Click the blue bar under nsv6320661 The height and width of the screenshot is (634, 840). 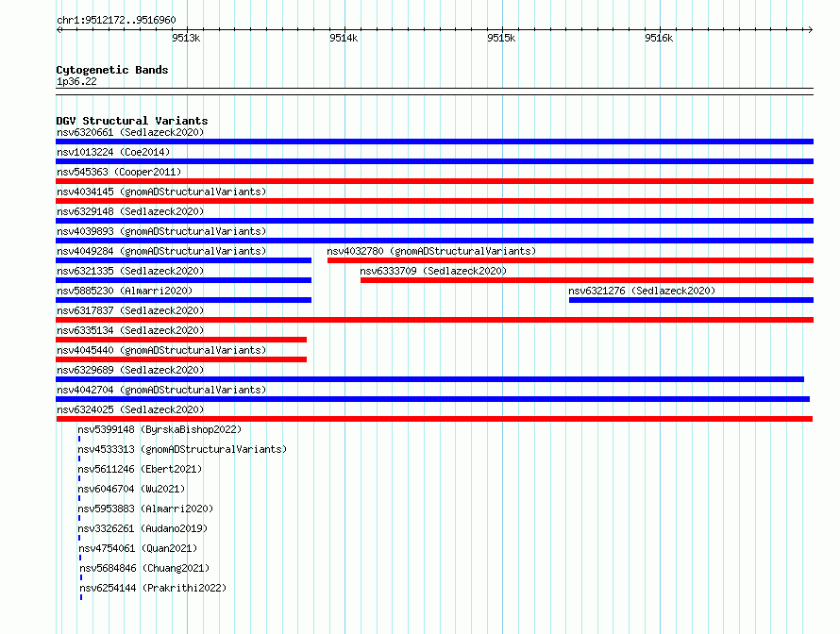[x=434, y=142]
